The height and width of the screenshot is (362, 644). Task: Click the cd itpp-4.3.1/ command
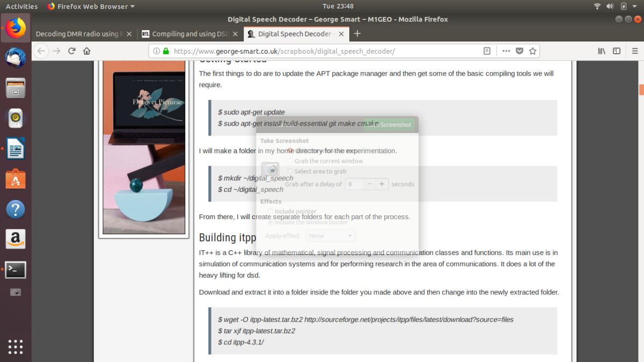pyautogui.click(x=240, y=342)
